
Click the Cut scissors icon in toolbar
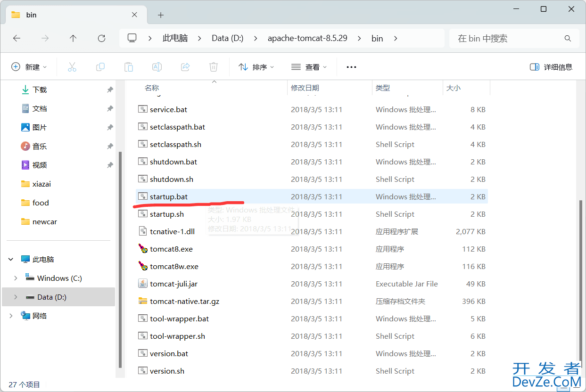(72, 67)
